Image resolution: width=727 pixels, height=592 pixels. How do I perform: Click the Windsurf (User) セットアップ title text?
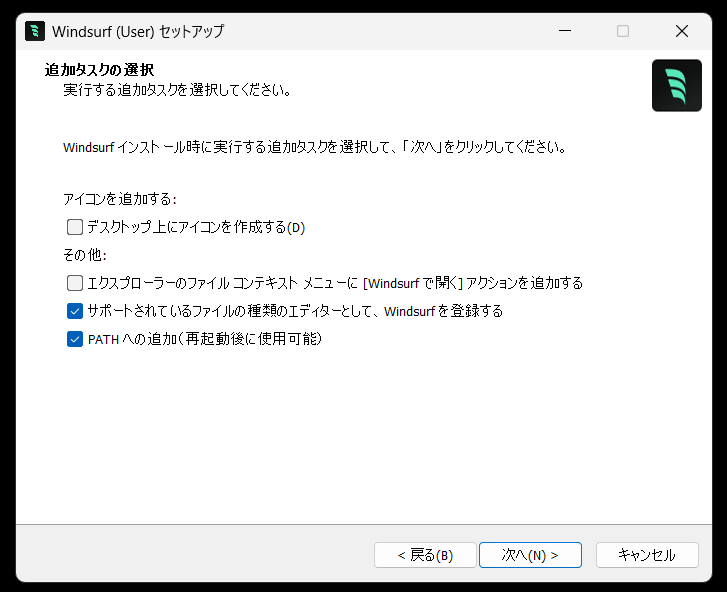tap(138, 32)
